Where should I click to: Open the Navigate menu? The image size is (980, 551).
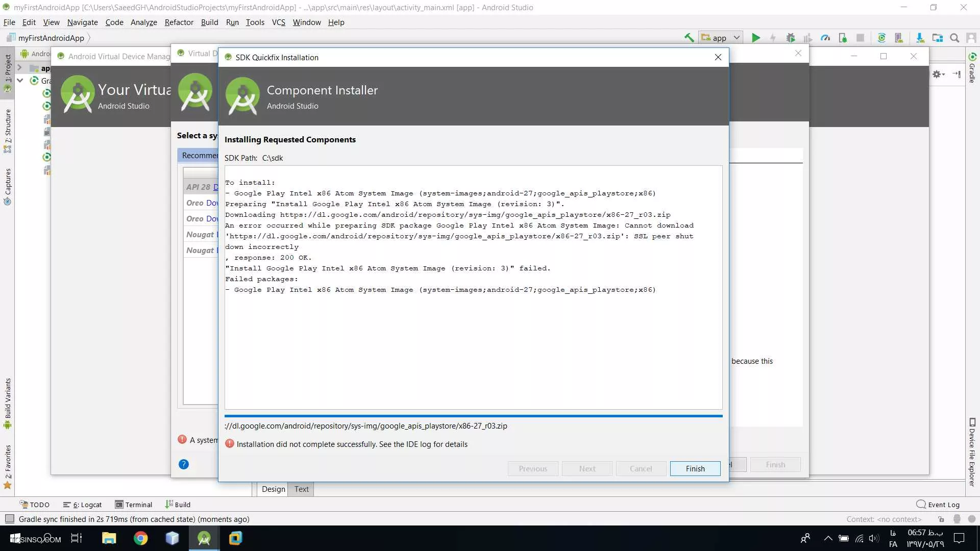tap(82, 22)
